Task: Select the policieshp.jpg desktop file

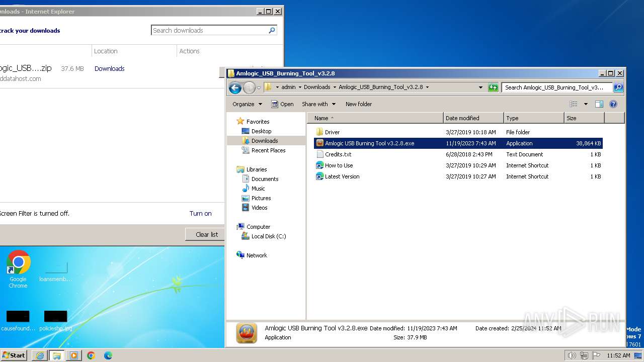Action: point(55,321)
